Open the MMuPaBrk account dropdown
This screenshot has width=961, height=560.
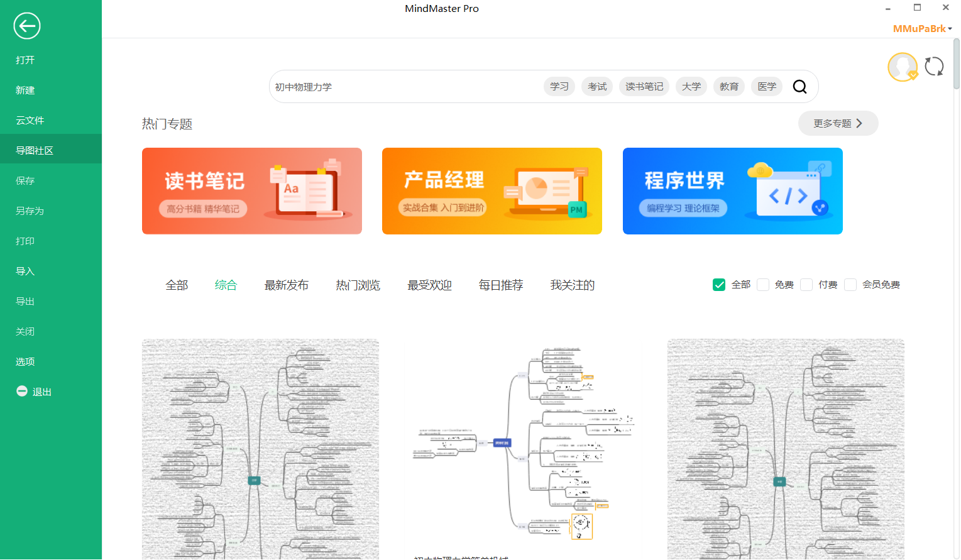pyautogui.click(x=922, y=28)
